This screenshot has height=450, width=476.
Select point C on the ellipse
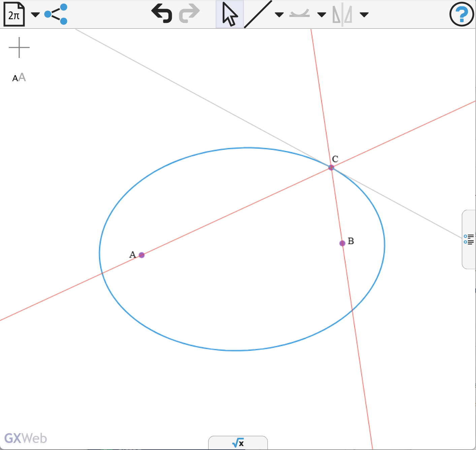pyautogui.click(x=331, y=167)
